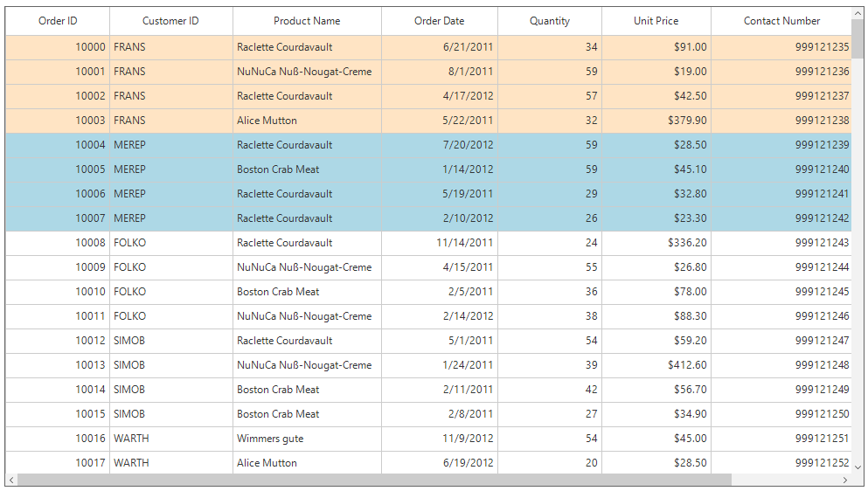Select Wimmers gute product cell
This screenshot has height=491, width=868.
click(307, 439)
